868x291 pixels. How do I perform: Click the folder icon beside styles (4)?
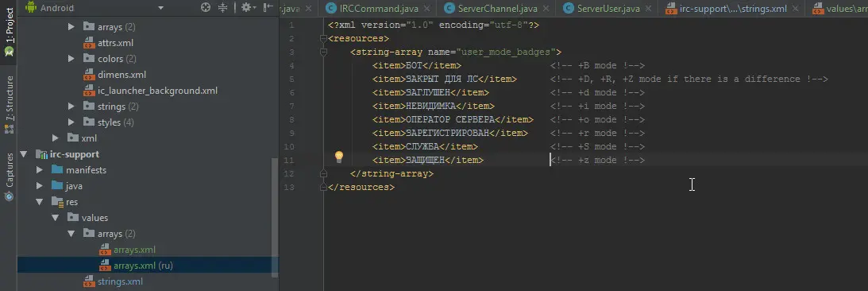tap(89, 122)
